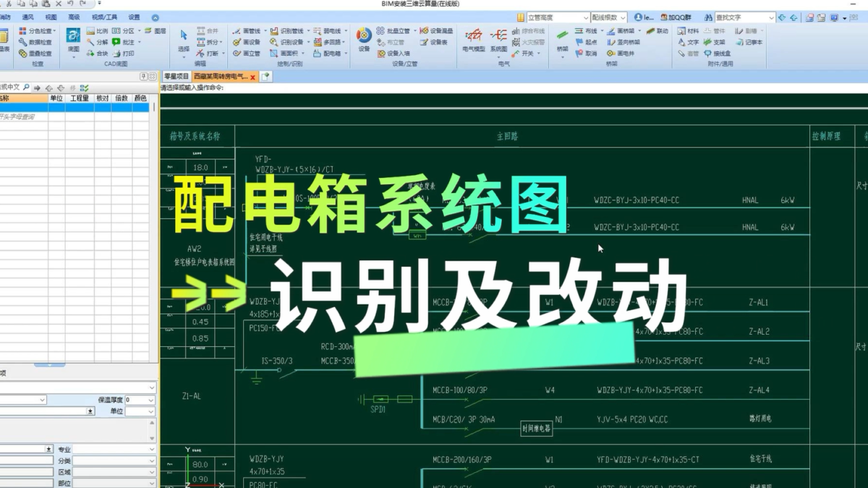Expand the 拆分 split dropdown arrow

[x=222, y=42]
